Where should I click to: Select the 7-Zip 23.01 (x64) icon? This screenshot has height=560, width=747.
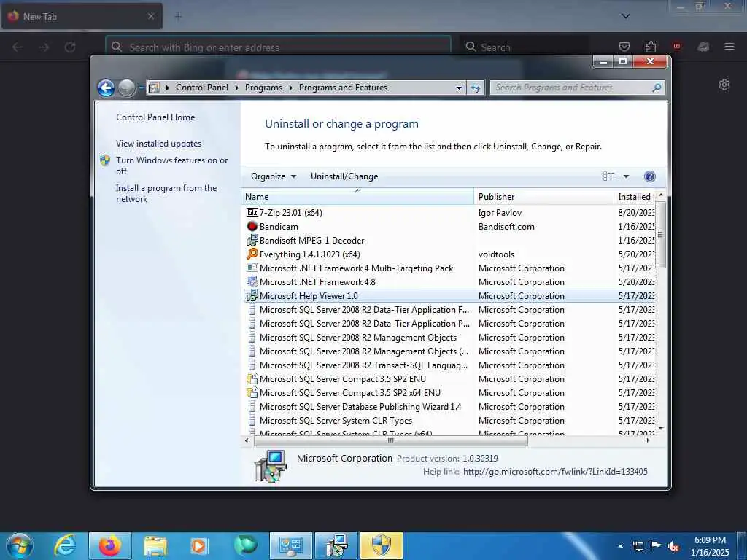pos(252,212)
